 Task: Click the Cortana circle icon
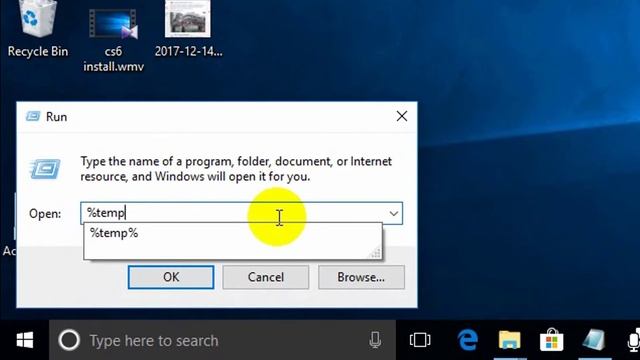(69, 340)
